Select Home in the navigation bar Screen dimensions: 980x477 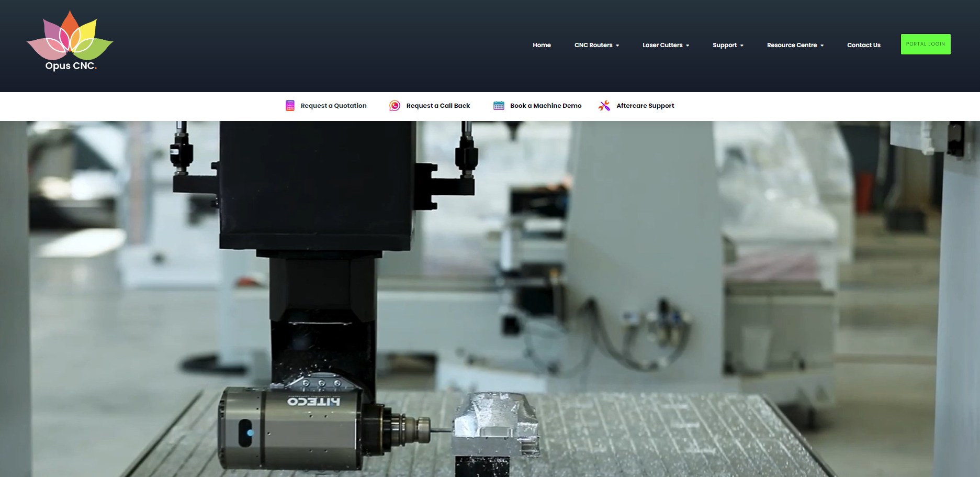coord(542,45)
